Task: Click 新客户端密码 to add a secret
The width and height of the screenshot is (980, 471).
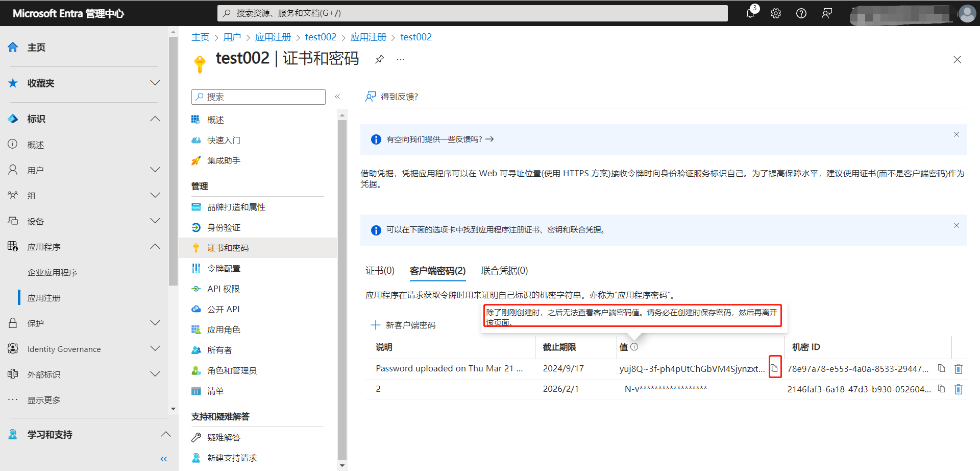Action: [x=403, y=325]
